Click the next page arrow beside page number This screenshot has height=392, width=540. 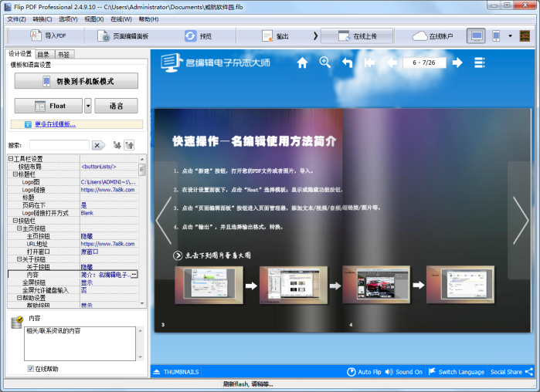[457, 63]
